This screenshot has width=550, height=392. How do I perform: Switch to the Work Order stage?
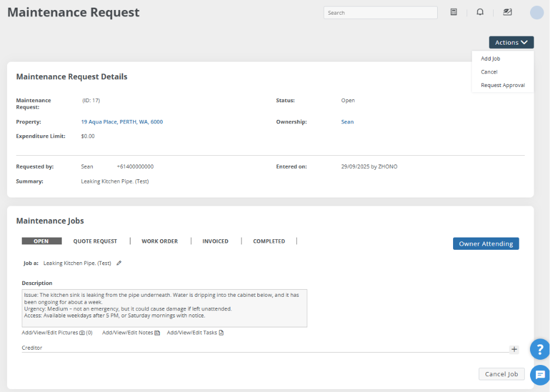click(x=159, y=241)
